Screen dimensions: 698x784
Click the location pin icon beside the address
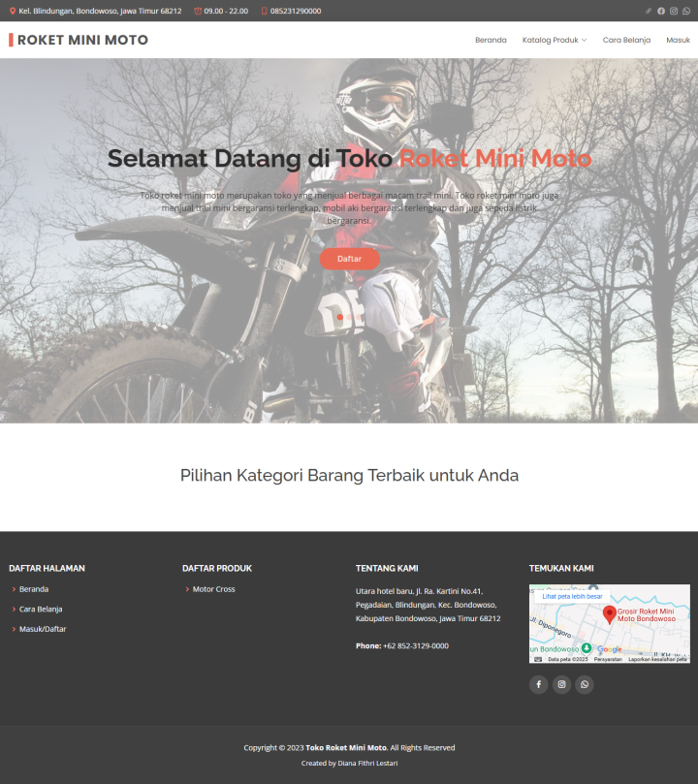13,11
